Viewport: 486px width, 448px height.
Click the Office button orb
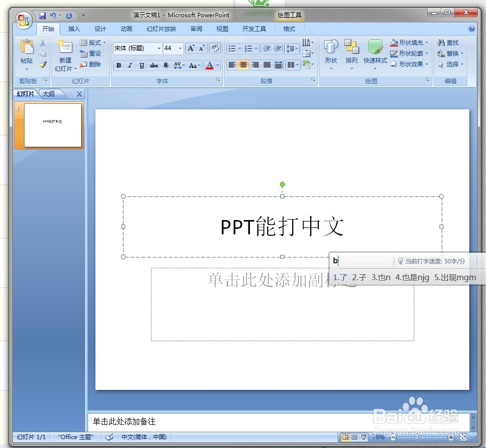click(24, 21)
